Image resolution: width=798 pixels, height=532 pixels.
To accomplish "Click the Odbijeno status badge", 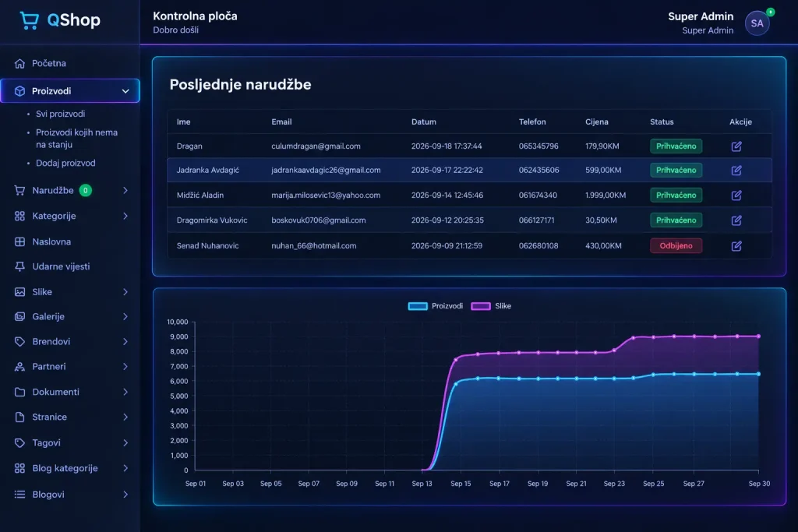I will point(676,245).
